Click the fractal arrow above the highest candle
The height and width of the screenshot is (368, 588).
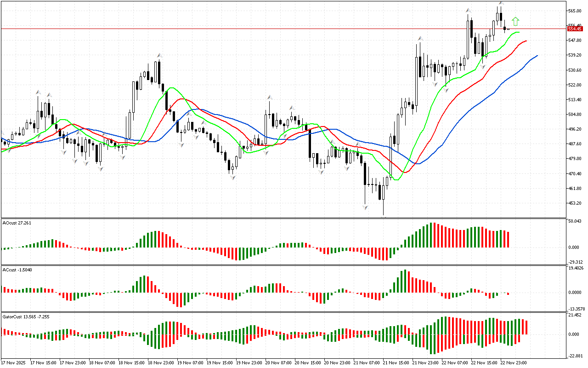click(x=501, y=3)
